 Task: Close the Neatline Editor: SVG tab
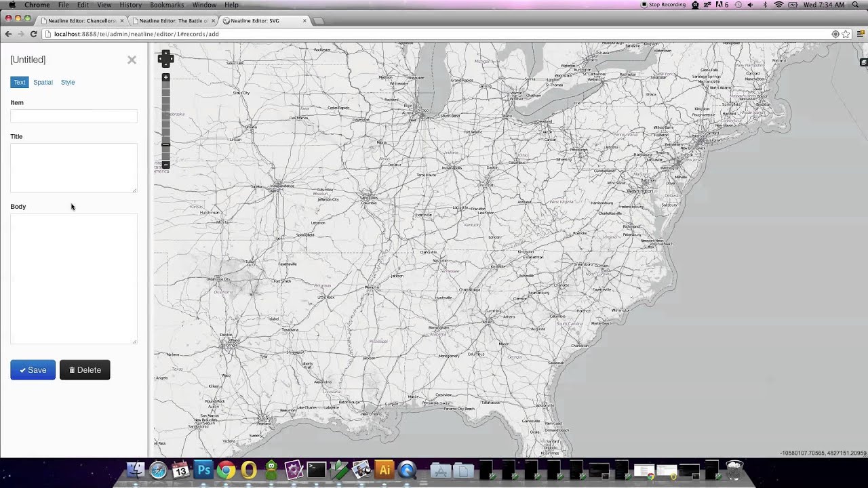tap(304, 20)
